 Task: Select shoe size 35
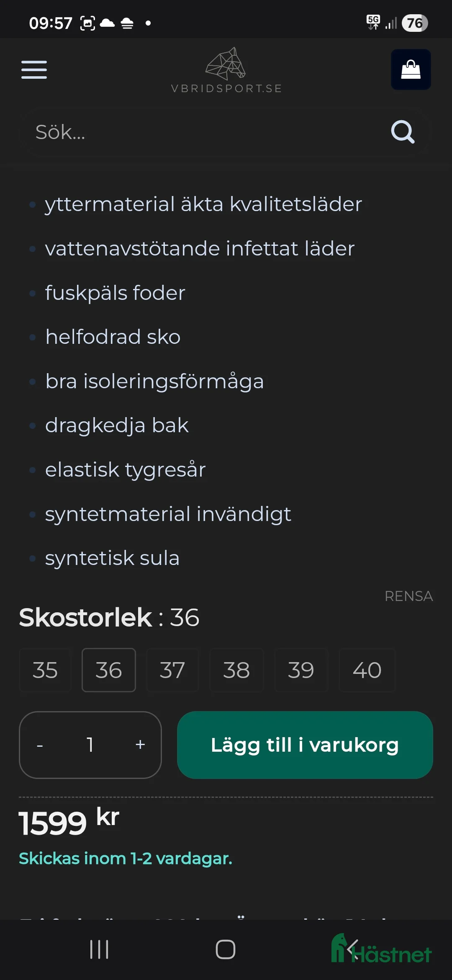click(x=45, y=670)
